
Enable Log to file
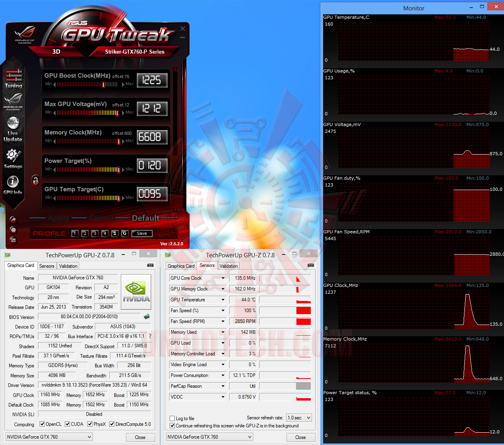172,419
